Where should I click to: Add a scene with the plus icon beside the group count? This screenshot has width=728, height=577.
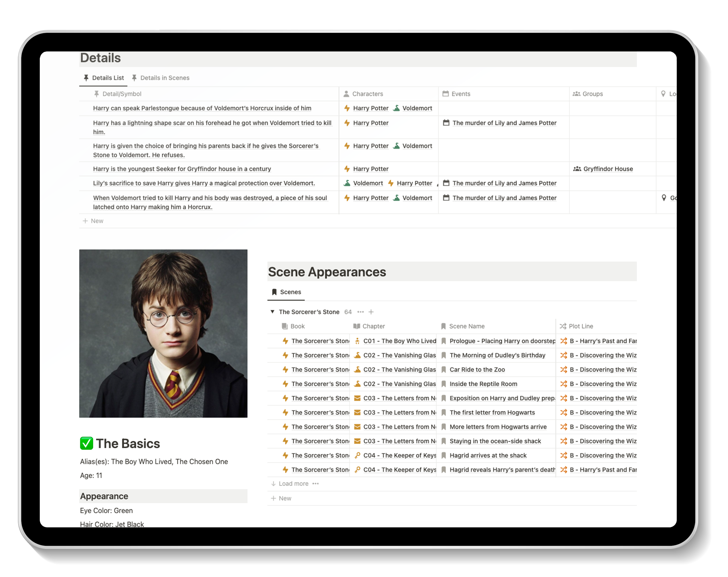pyautogui.click(x=371, y=312)
